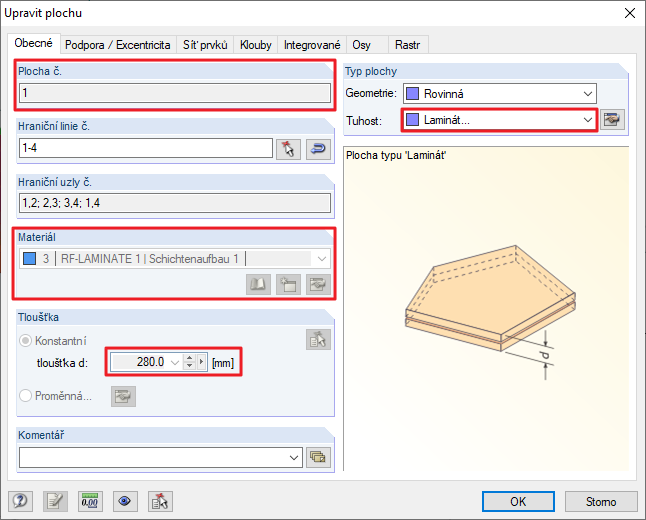Close the Upravit plochu dialog

tap(630, 13)
